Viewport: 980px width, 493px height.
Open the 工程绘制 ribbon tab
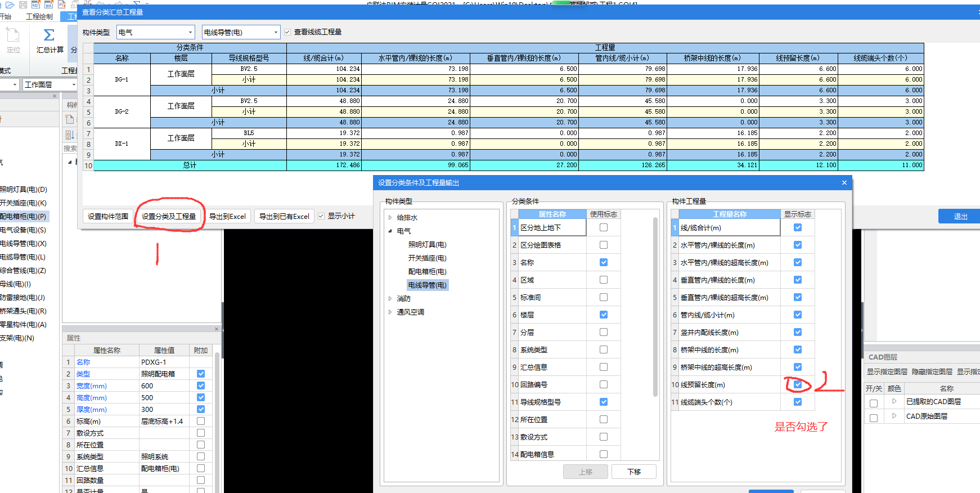(39, 17)
